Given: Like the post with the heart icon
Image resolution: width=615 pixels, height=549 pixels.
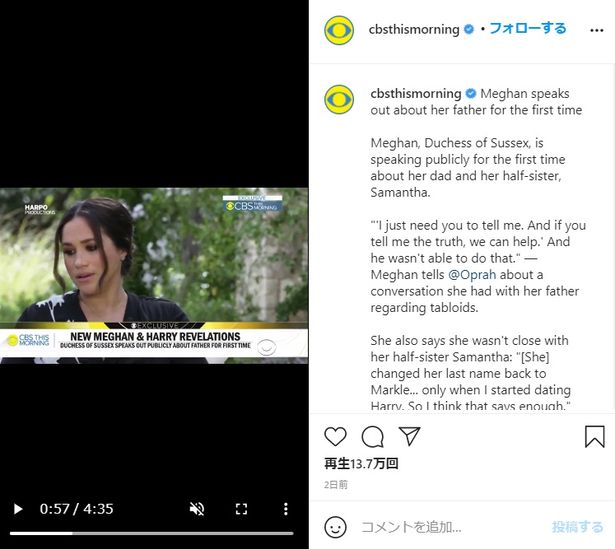Looking at the screenshot, I should click(335, 436).
